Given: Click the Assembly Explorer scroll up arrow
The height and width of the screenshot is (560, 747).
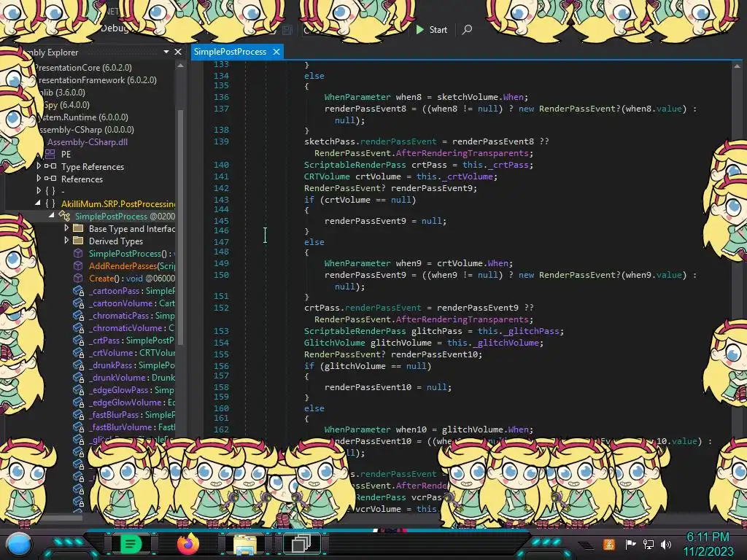Looking at the screenshot, I should pyautogui.click(x=181, y=66).
